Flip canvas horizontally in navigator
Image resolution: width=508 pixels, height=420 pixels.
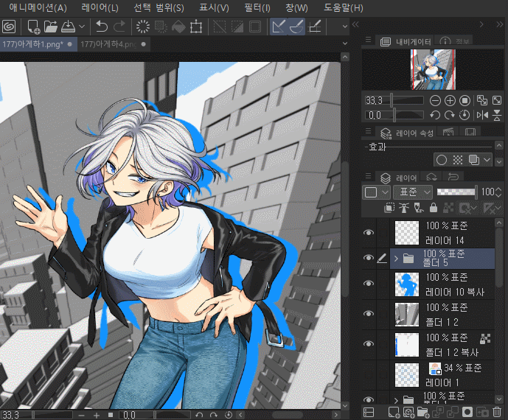pos(482,115)
